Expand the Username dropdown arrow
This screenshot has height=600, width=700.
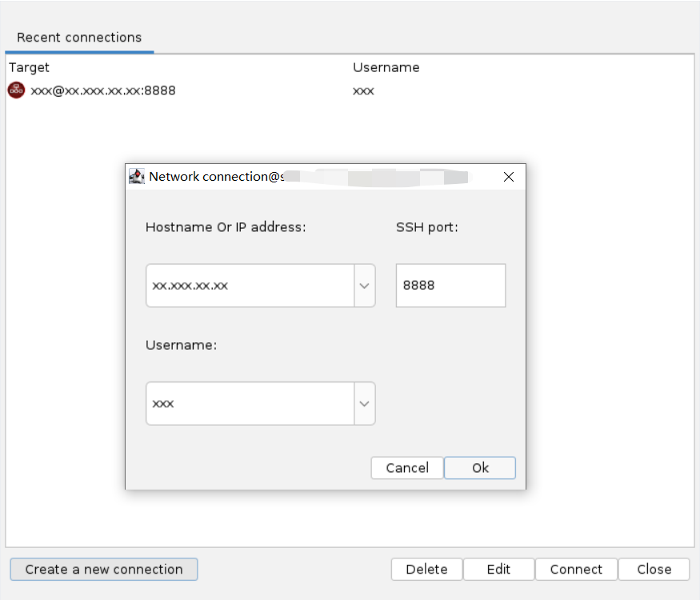tap(365, 403)
